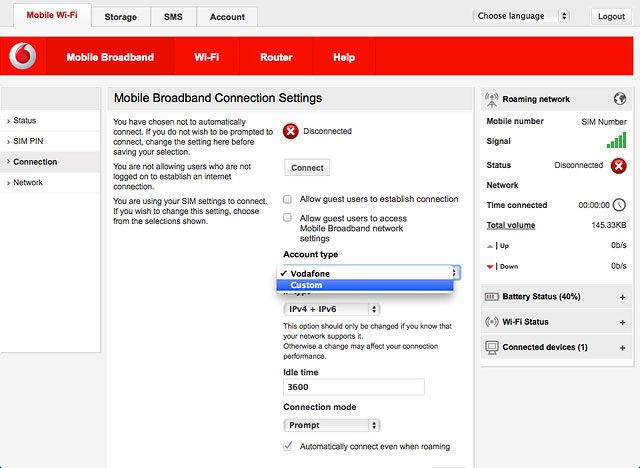Click the battery icon in Battery Status

coord(491,297)
